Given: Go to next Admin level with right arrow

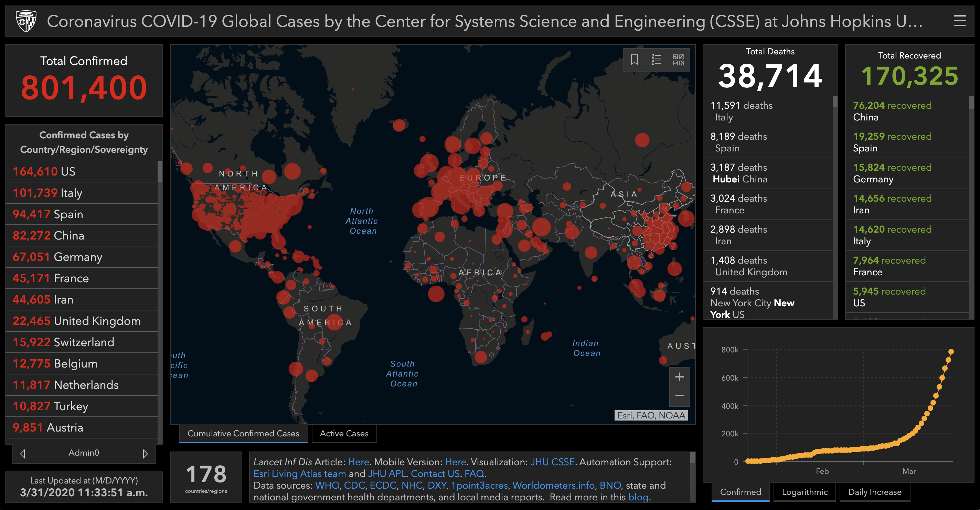Looking at the screenshot, I should [x=145, y=454].
